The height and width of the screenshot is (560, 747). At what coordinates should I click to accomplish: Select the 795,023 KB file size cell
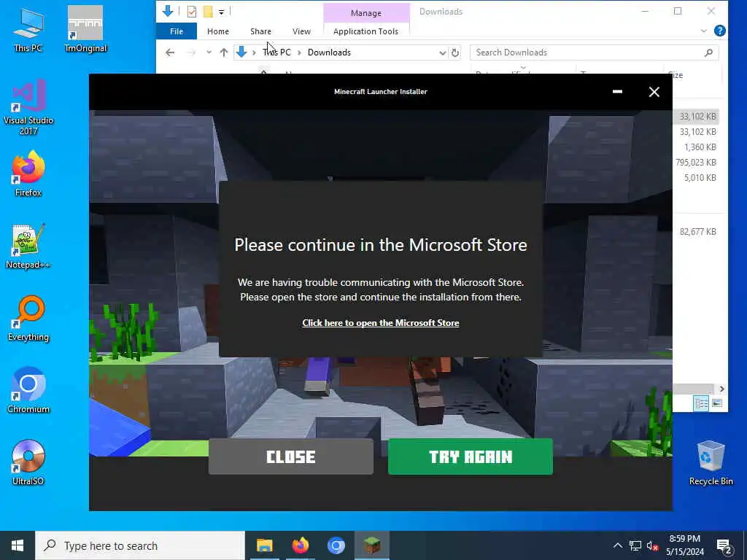(x=695, y=163)
